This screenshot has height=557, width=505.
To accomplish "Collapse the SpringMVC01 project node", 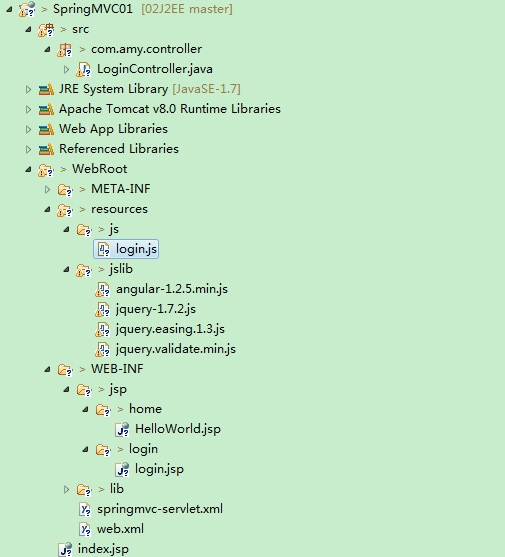I will [10, 10].
